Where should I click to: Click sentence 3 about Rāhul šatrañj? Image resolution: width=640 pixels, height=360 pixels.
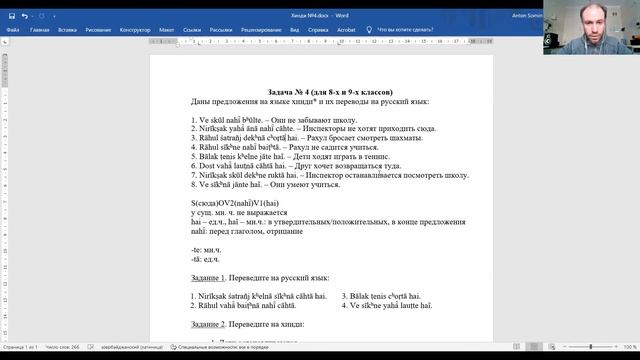pos(307,138)
